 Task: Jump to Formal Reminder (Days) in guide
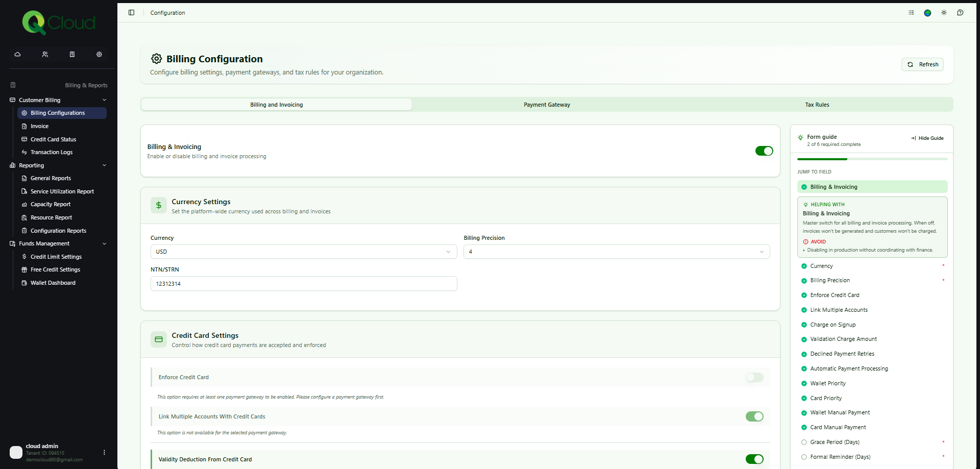tap(872, 457)
